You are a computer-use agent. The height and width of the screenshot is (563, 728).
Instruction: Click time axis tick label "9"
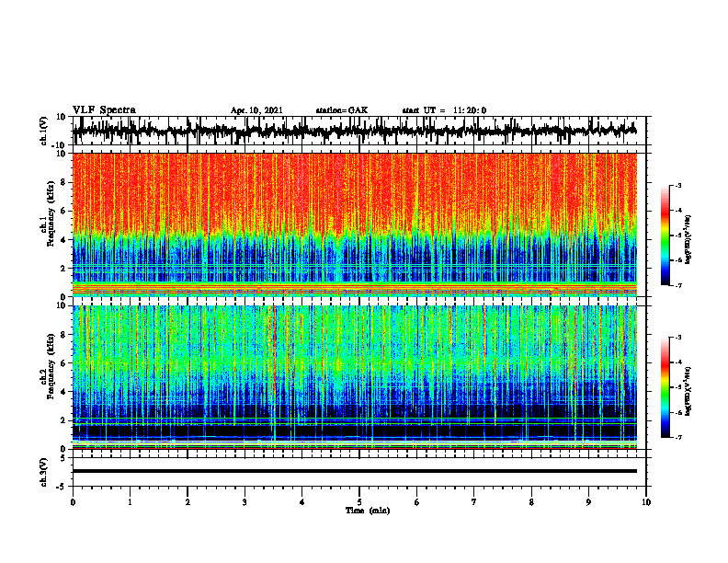[x=588, y=502]
